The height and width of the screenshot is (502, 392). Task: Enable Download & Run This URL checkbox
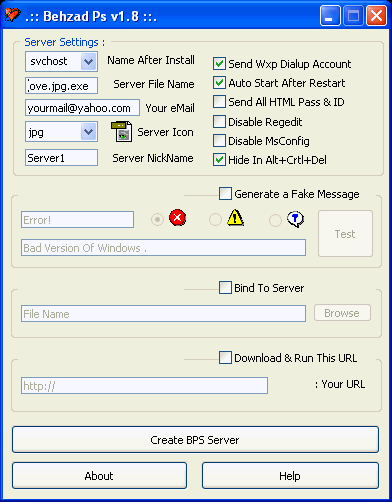pyautogui.click(x=225, y=358)
